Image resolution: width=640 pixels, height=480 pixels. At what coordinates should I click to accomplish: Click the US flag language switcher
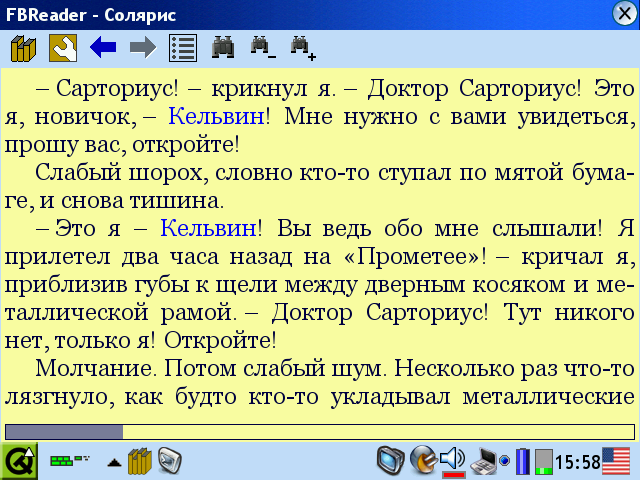616,461
